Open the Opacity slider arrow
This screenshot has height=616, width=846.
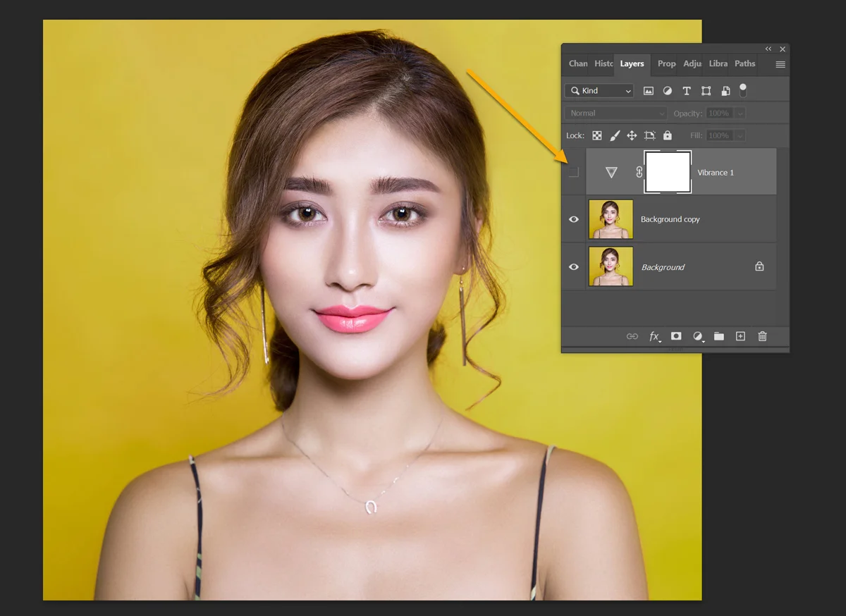(x=740, y=113)
